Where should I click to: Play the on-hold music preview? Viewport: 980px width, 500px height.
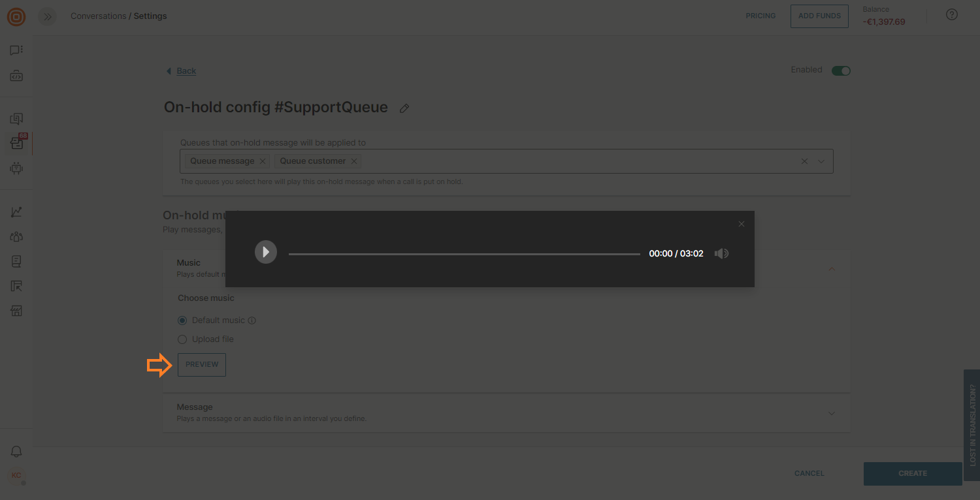pos(266,252)
